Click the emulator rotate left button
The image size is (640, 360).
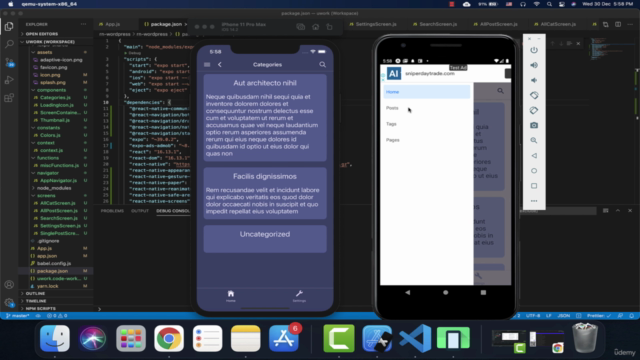[x=534, y=95]
